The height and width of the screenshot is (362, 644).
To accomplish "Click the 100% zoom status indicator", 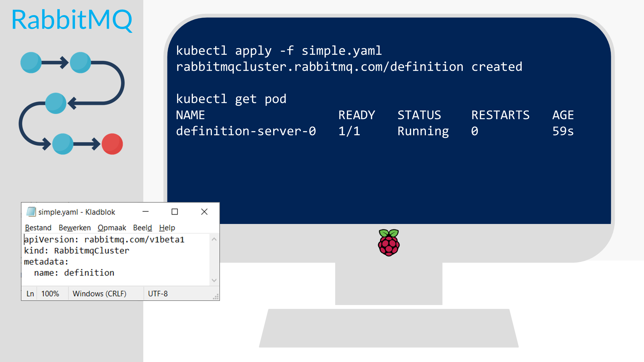I will (50, 294).
